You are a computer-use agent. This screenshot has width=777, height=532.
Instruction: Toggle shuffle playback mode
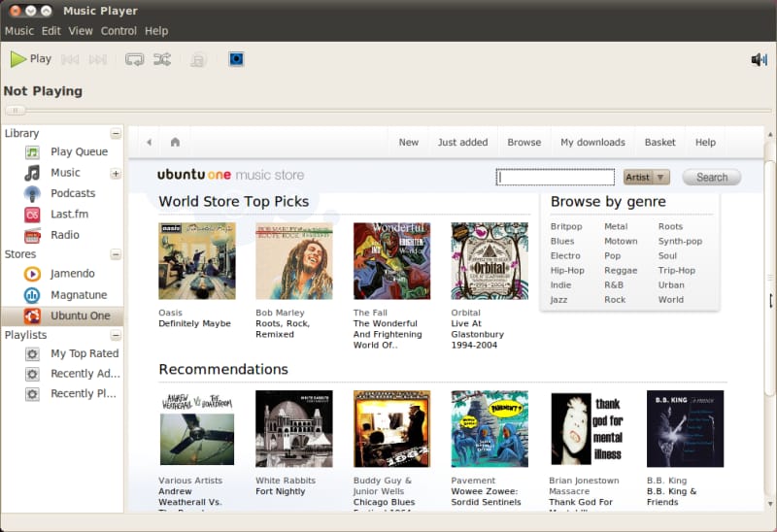162,59
